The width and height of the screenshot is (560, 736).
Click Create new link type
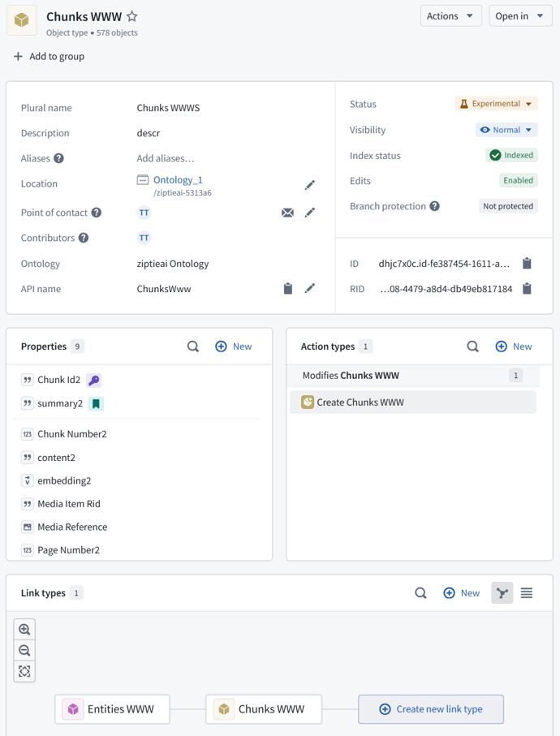click(x=431, y=709)
